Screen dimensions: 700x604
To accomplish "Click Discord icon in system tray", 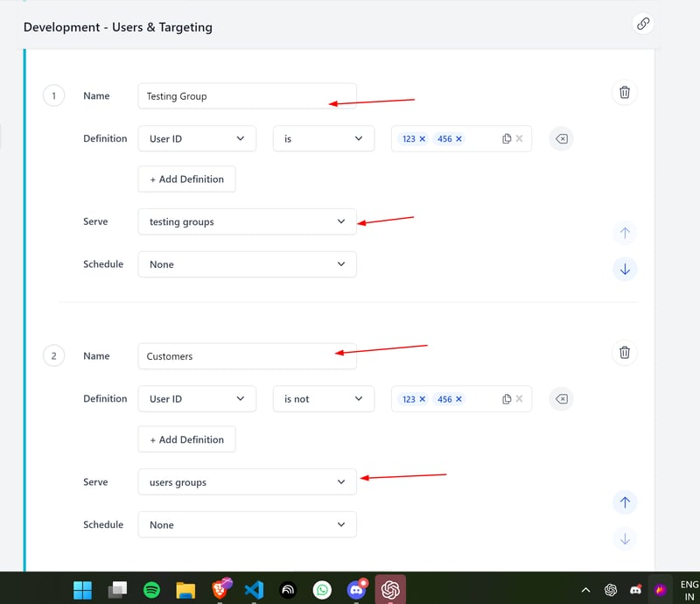I will 636,590.
